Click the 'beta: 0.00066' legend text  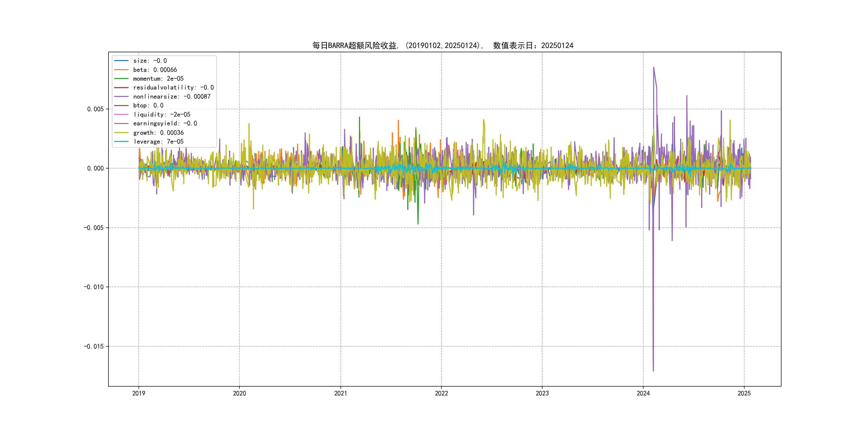pos(155,70)
